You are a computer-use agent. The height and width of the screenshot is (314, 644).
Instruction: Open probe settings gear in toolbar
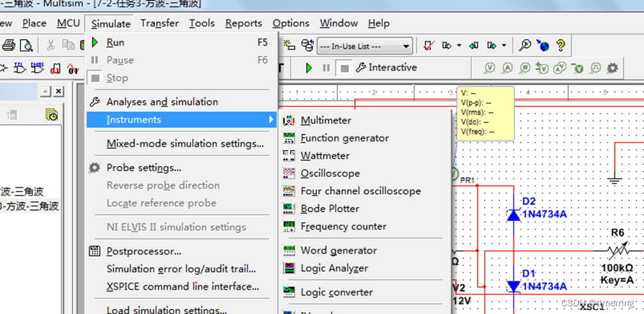(x=613, y=68)
